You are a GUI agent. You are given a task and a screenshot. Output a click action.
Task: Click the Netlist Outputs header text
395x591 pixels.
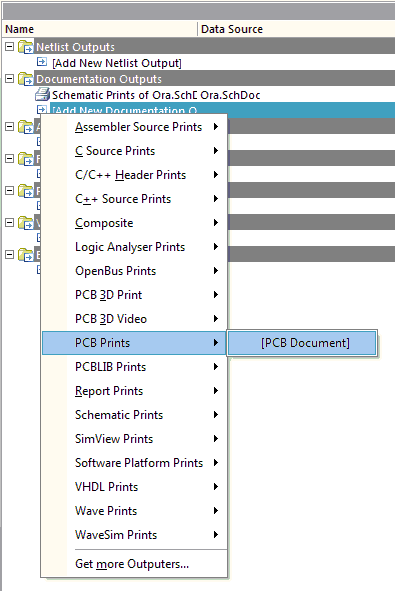75,47
